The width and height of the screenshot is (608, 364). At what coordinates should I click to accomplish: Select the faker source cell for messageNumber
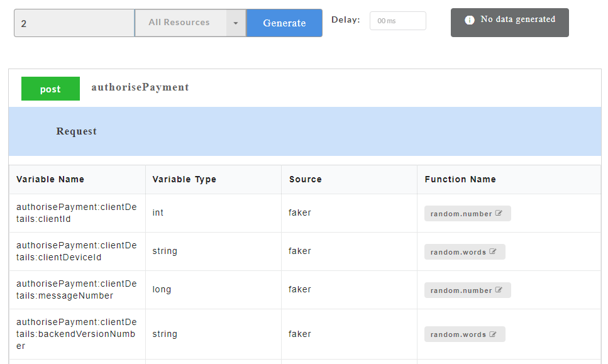300,290
